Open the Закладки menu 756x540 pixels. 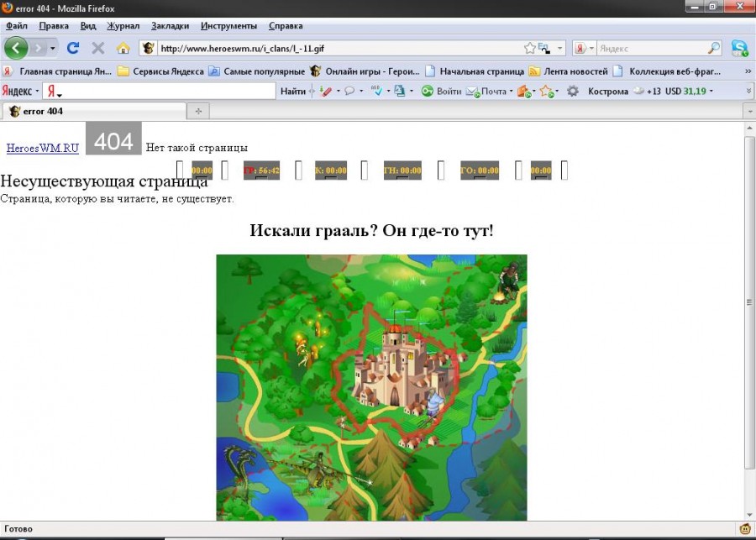pyautogui.click(x=170, y=26)
